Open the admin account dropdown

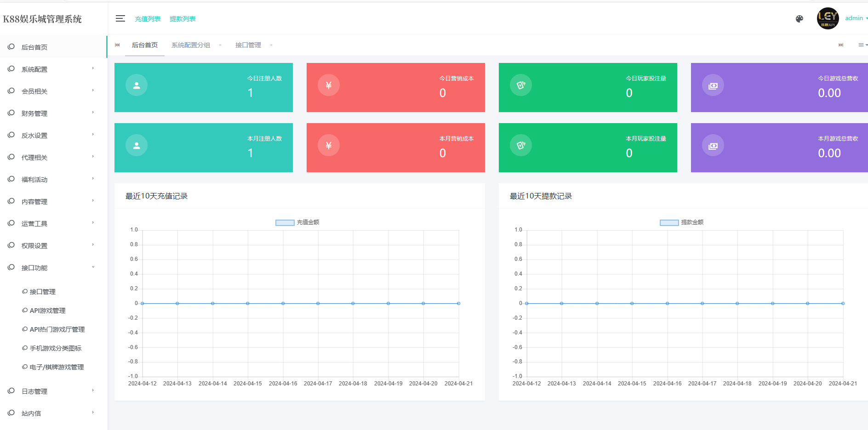click(856, 18)
